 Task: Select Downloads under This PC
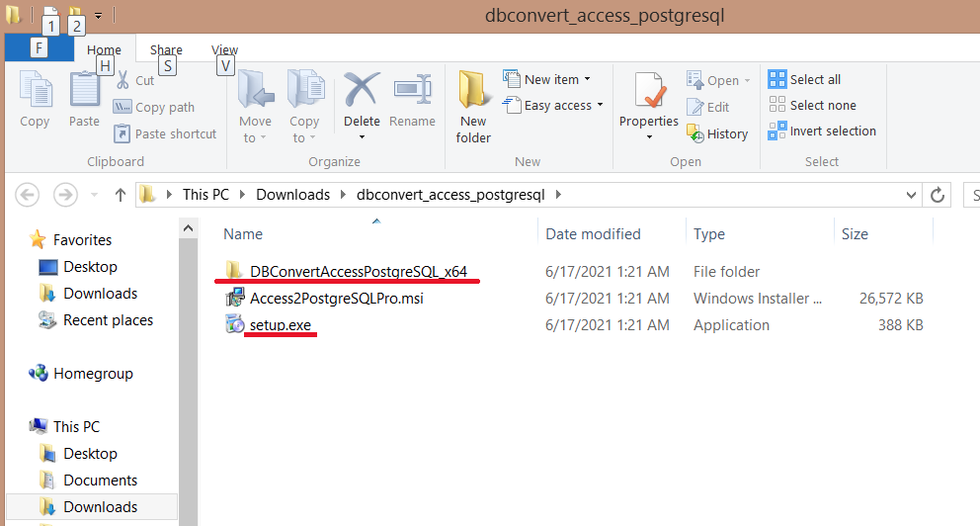100,506
